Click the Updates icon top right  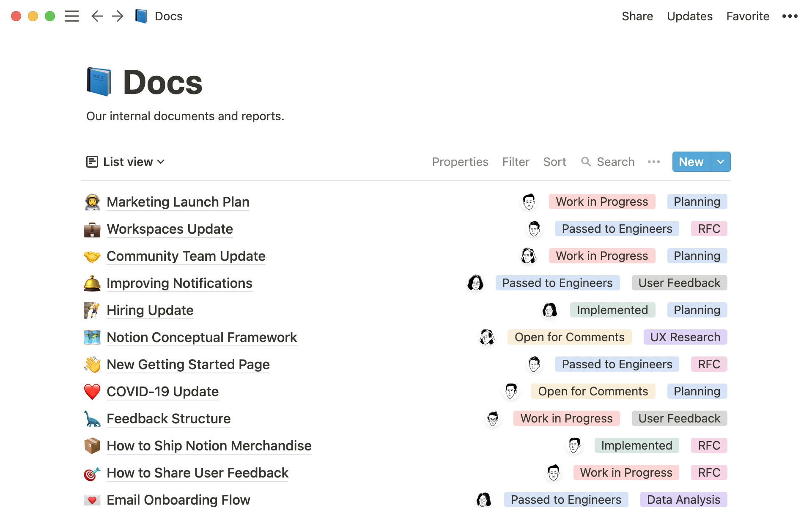690,17
